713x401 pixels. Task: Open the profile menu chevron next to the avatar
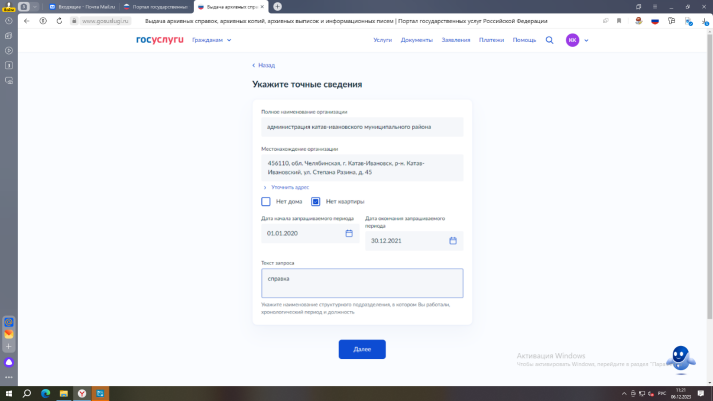(587, 40)
